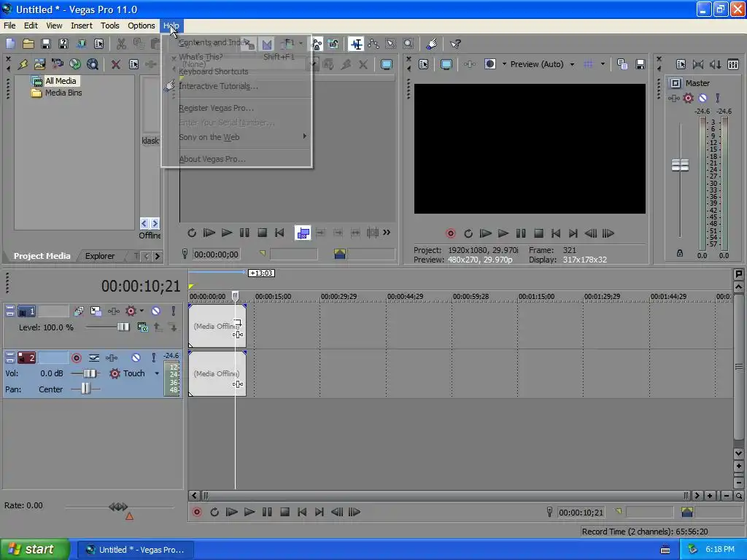
Task: Click the zoom tool icon at timeline corner
Action: (x=738, y=496)
